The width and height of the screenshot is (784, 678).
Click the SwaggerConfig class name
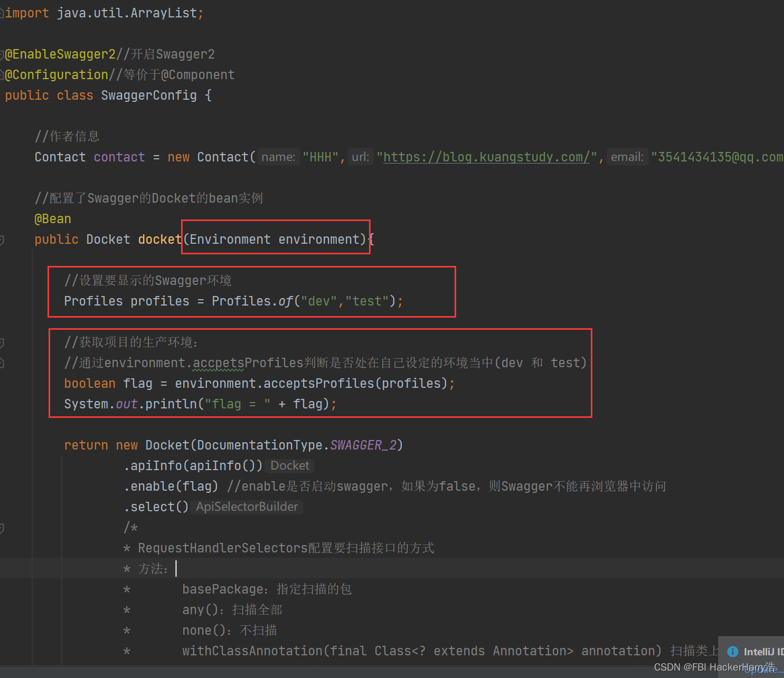149,96
